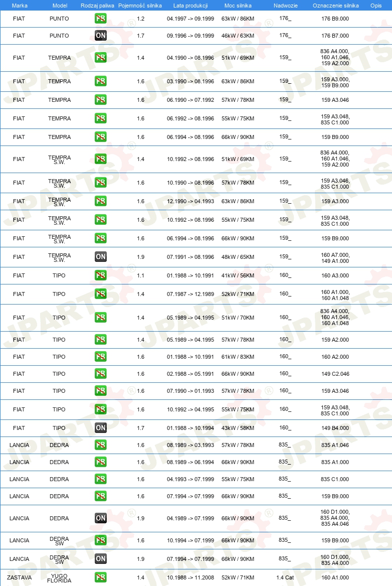Viewport: 392px width, 586px height.
Task: Click the Rodzaj paliwa column header
Action: pos(97,6)
